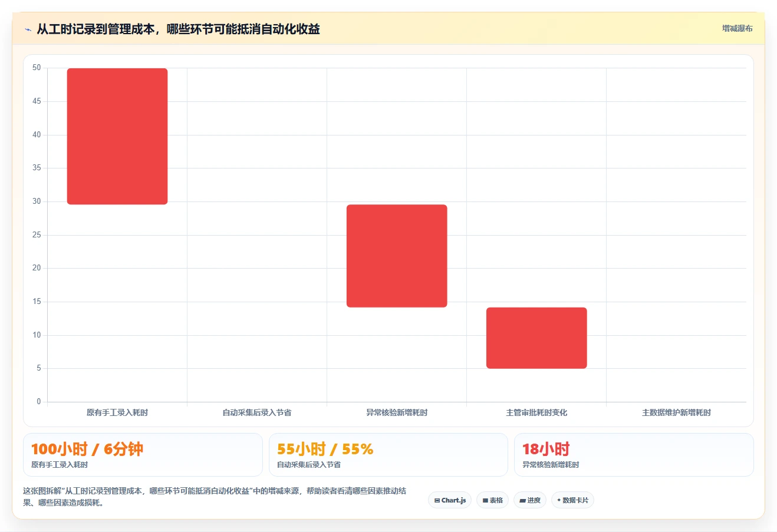Click the y-axis value 15

click(37, 302)
